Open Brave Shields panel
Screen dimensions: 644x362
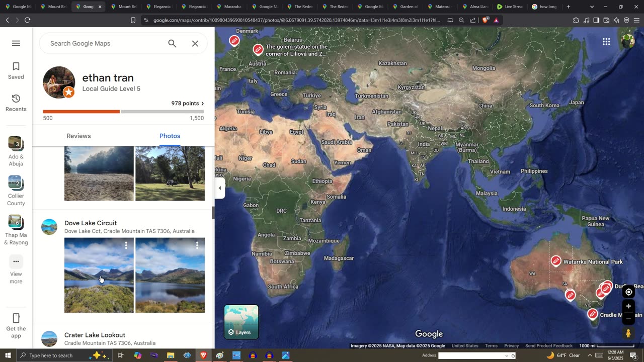[485, 20]
